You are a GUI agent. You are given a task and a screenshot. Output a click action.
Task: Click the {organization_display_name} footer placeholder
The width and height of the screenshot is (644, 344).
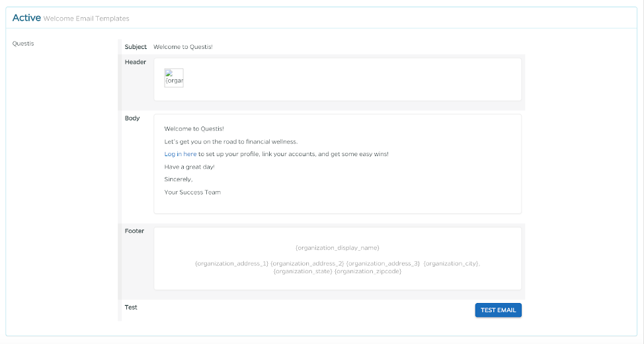(337, 248)
